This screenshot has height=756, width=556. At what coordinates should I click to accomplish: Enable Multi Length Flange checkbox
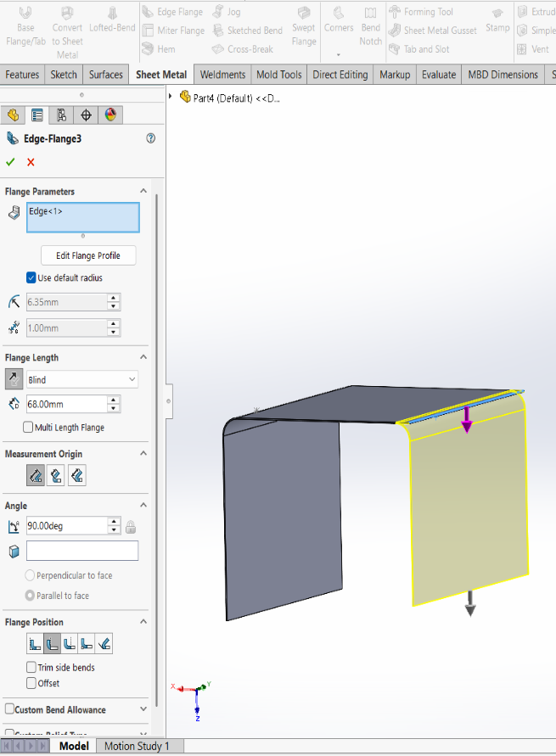(28, 427)
